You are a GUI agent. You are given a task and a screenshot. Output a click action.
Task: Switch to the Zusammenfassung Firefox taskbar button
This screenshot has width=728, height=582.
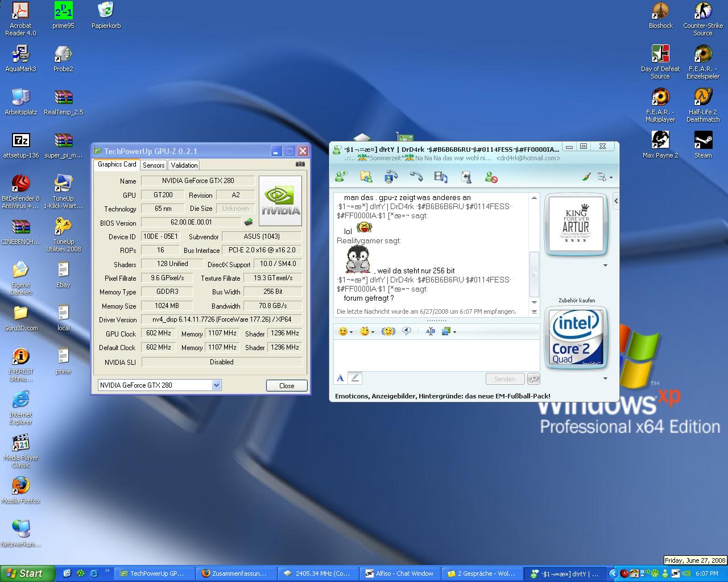235,573
